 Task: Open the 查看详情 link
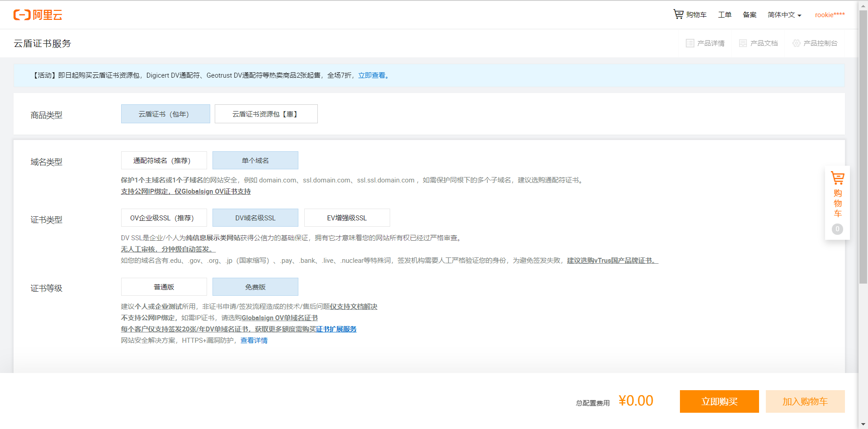254,340
